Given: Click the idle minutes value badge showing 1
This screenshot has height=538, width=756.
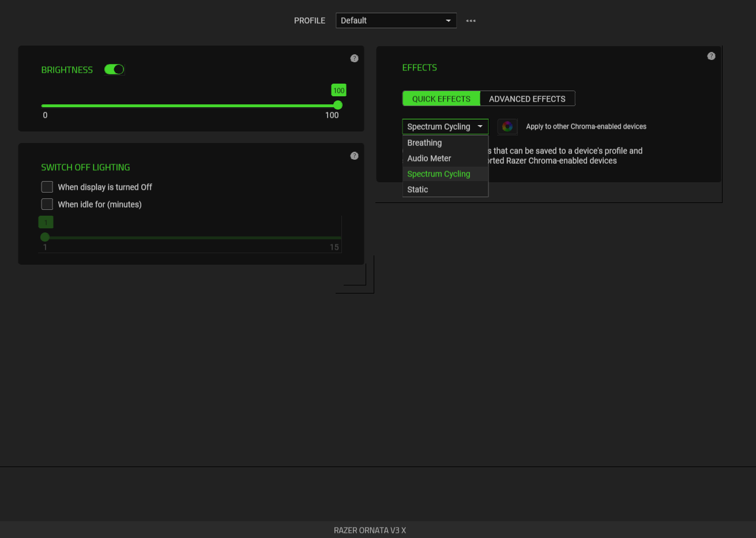Looking at the screenshot, I should 46,221.
